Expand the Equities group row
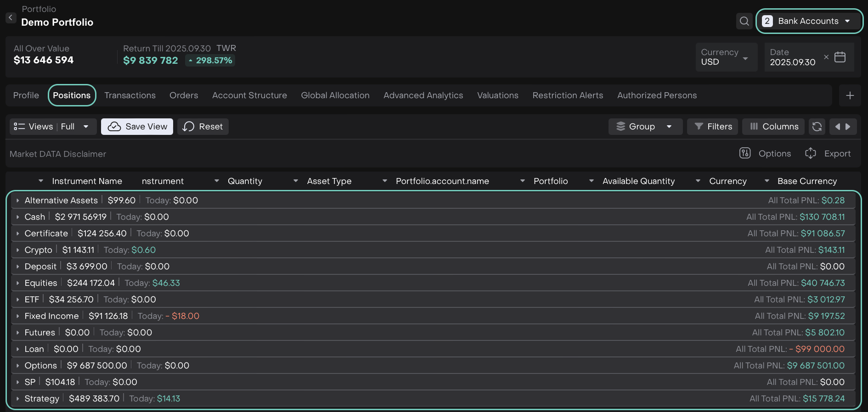The image size is (868, 412). 18,284
